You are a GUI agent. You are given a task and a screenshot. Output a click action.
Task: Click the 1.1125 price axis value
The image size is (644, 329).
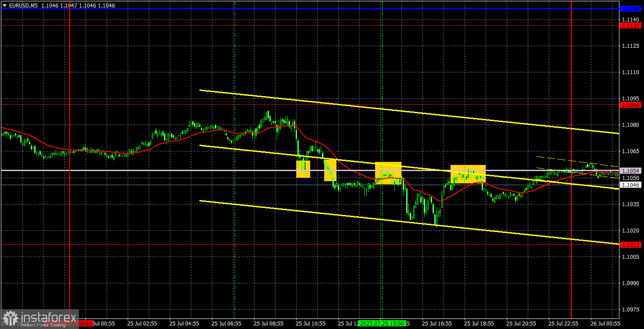[x=630, y=46]
